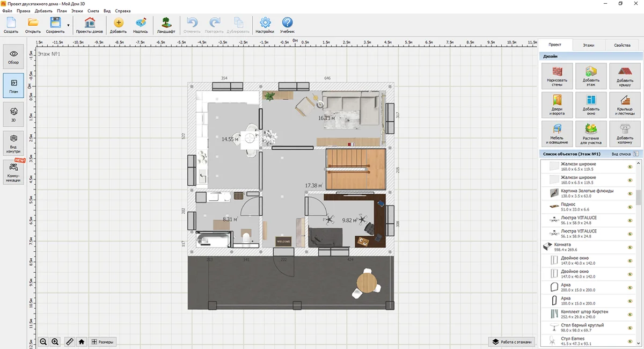Activate the ruler measuring tool
The image size is (644, 349).
point(70,341)
